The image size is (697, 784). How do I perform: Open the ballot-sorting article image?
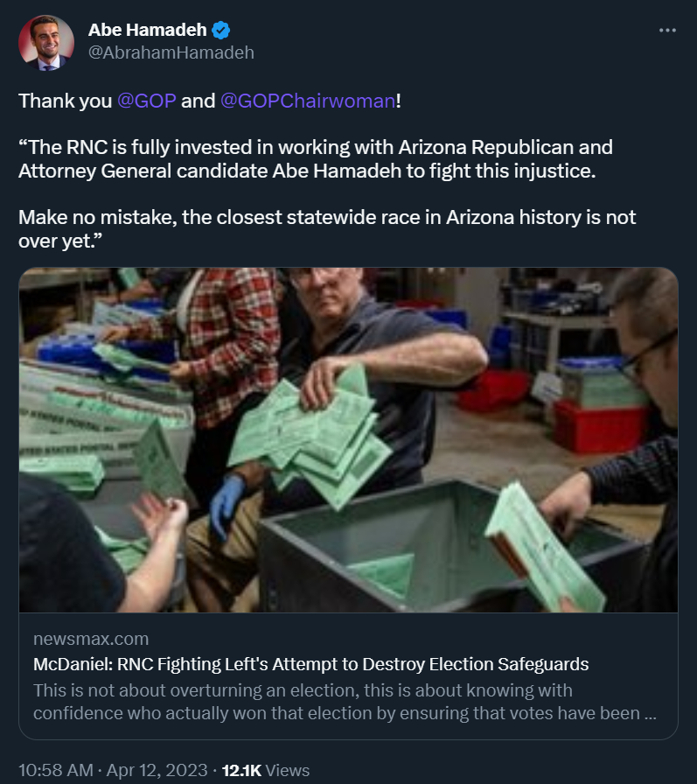click(348, 440)
